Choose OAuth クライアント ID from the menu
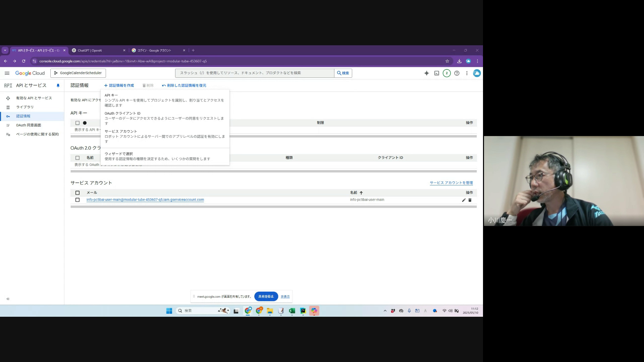This screenshot has width=644, height=362. coord(122,113)
